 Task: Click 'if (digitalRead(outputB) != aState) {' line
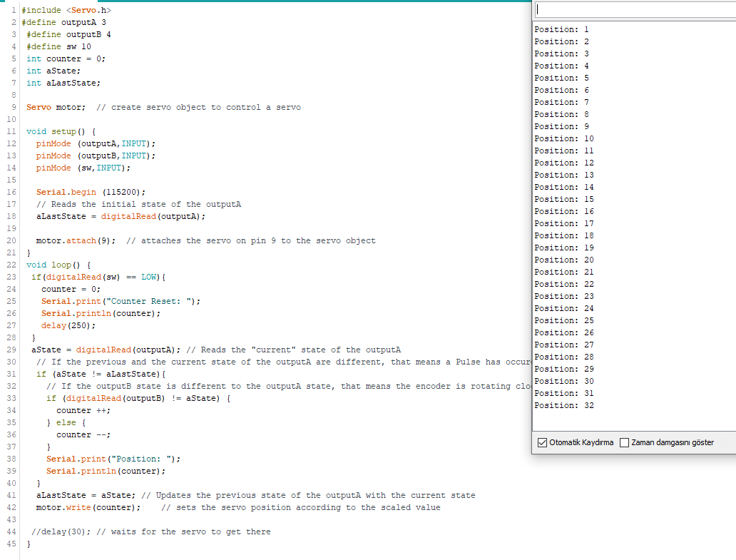(x=138, y=399)
